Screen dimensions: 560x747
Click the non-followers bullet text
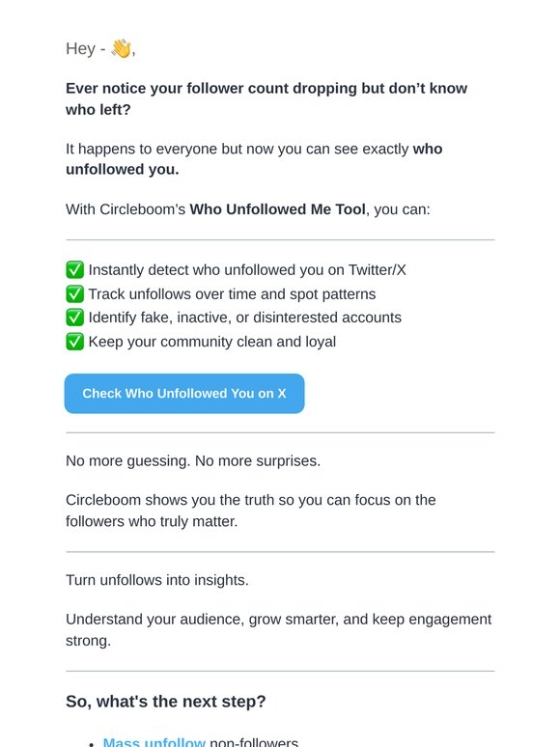(254, 741)
